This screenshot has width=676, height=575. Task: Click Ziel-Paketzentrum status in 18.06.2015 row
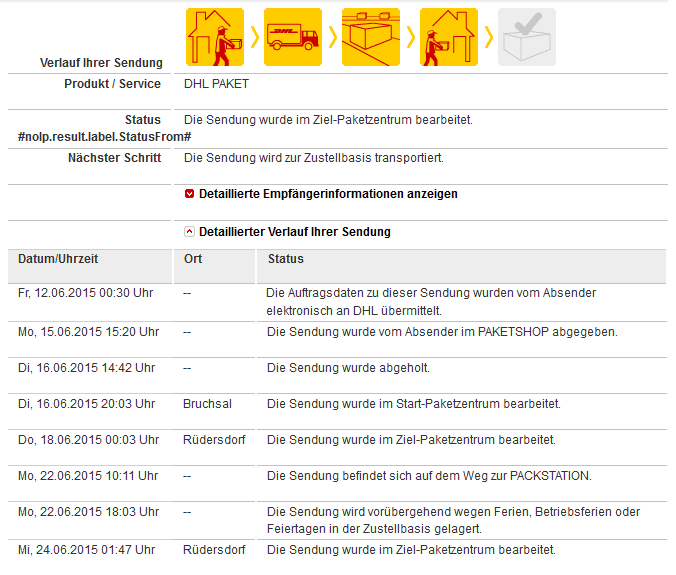point(411,440)
